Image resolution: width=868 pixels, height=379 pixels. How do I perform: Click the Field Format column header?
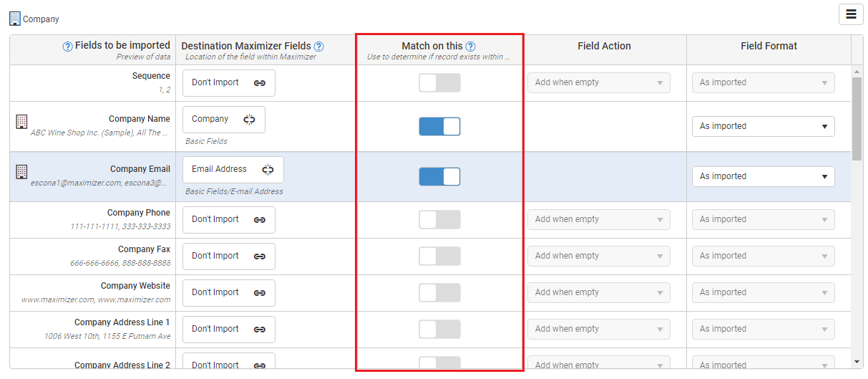(x=769, y=46)
